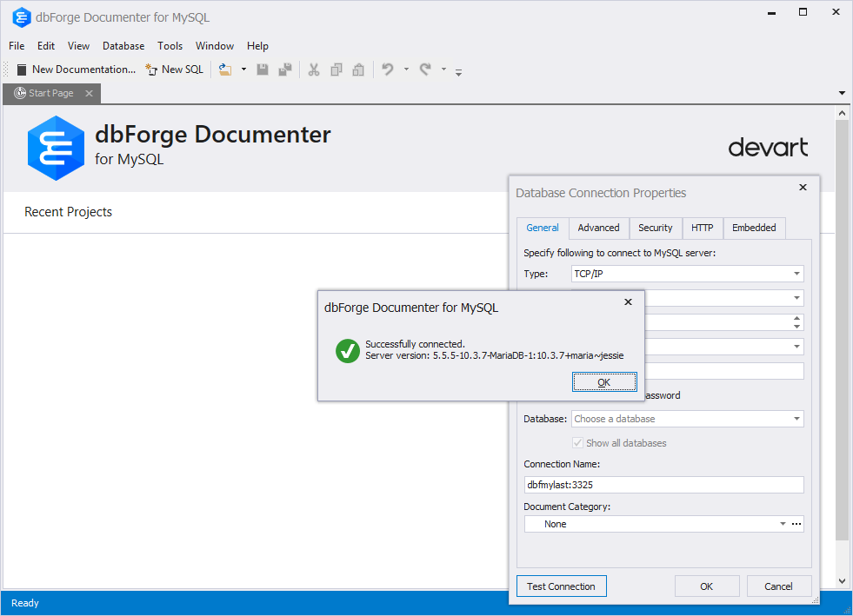Switch to the Advanced tab
This screenshot has height=616, width=853.
[598, 228]
